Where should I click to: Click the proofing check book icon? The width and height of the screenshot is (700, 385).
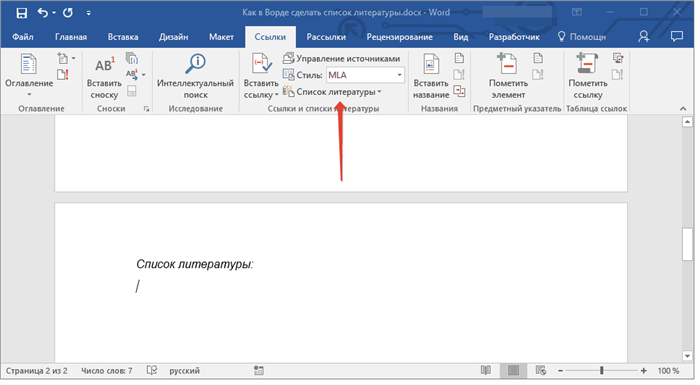tap(152, 371)
